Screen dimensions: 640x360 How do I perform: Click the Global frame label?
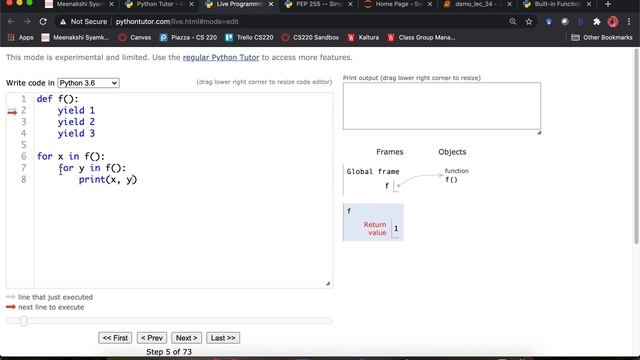tap(373, 171)
